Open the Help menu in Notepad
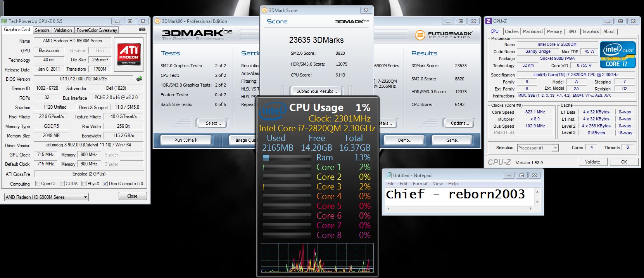Viewport: 644px width, 278px height. point(453,184)
